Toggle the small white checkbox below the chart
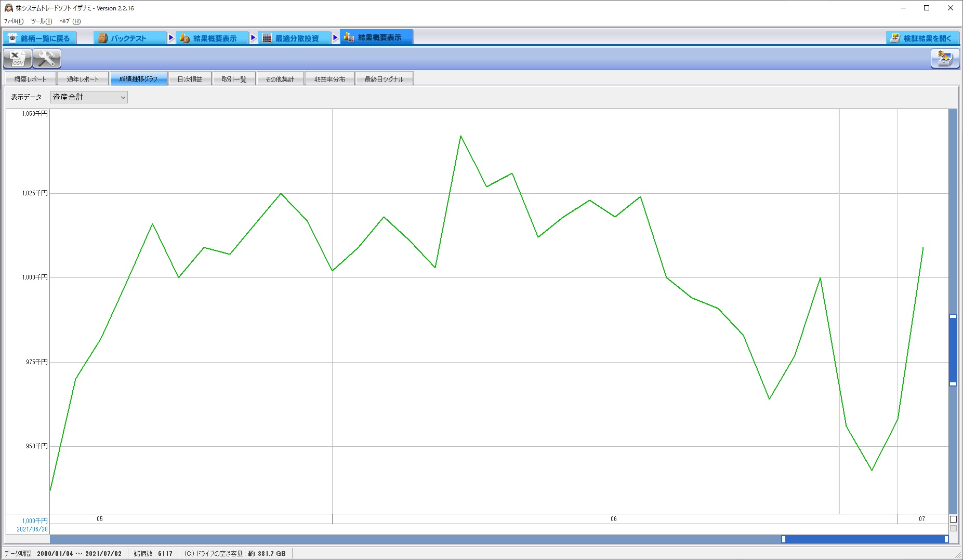The width and height of the screenshot is (963, 560). (953, 519)
